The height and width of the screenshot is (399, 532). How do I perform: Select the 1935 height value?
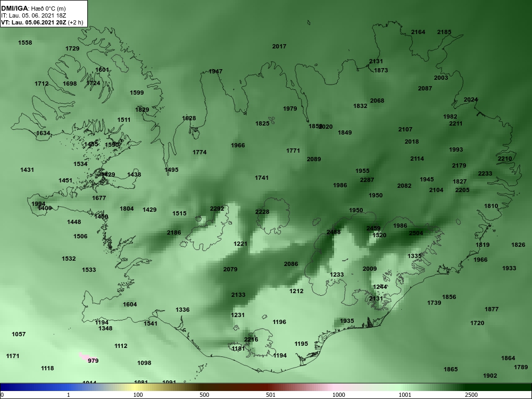pos(347,321)
